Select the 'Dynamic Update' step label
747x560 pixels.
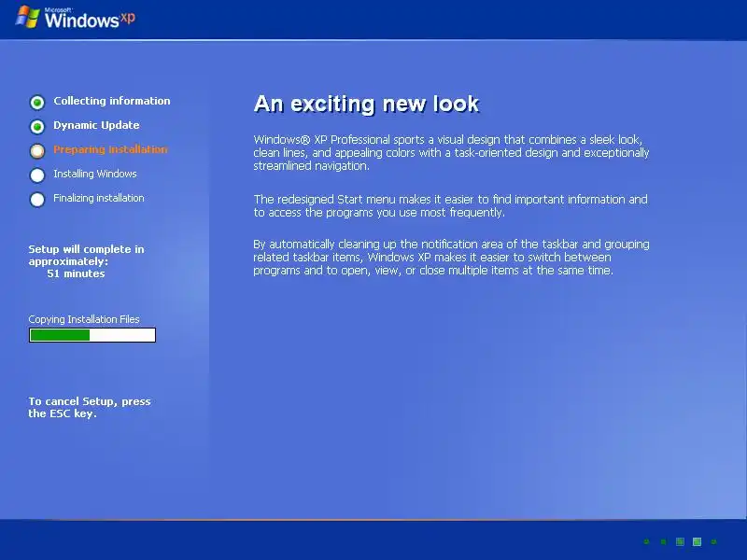tap(97, 125)
